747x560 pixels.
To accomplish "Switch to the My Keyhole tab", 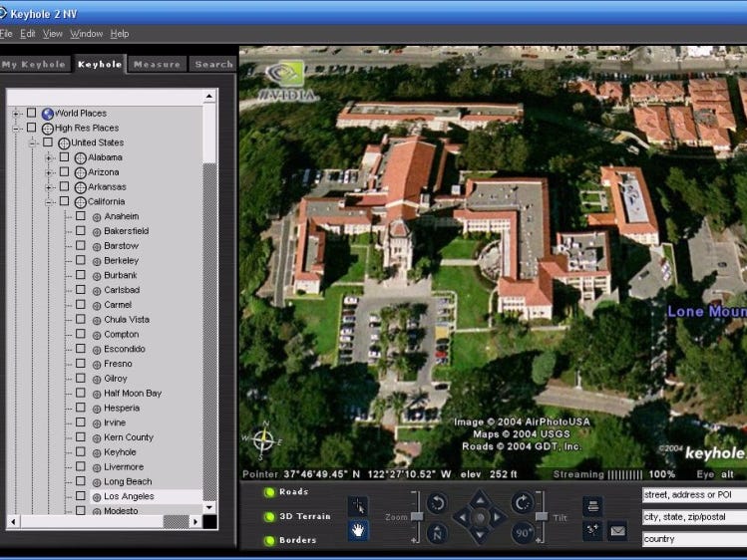I will tap(34, 64).
